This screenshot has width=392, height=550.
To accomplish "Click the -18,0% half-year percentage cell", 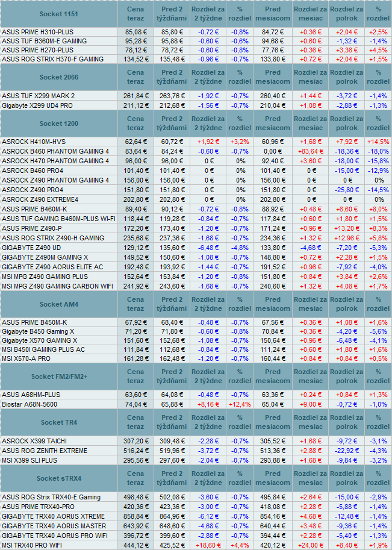I will click(378, 152).
